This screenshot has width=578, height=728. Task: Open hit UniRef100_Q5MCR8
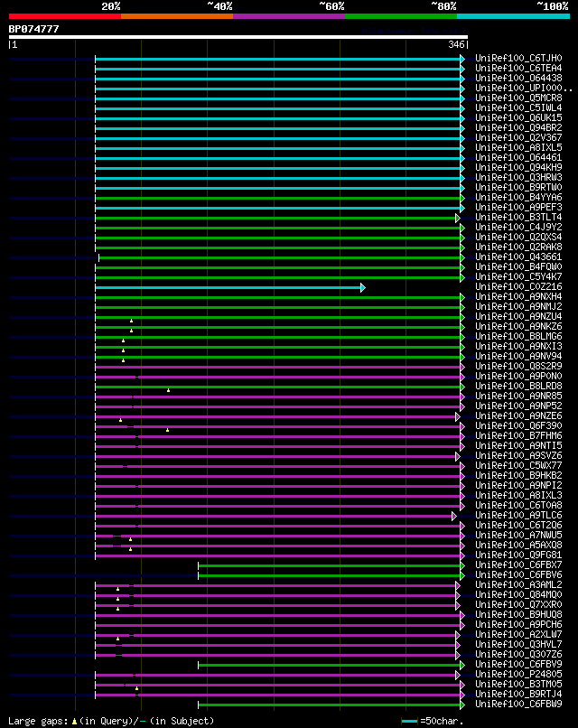[x=518, y=98]
